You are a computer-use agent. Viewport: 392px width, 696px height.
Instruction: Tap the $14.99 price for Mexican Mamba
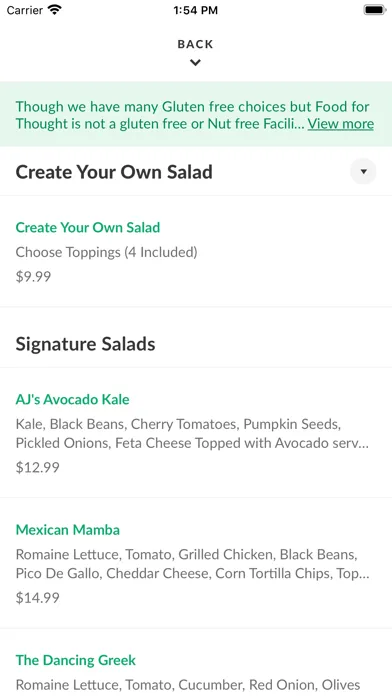pyautogui.click(x=37, y=597)
